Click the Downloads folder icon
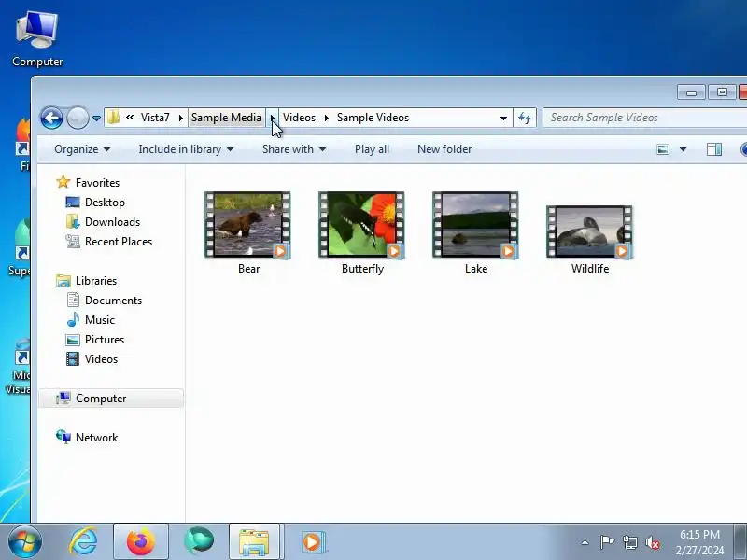 (73, 221)
